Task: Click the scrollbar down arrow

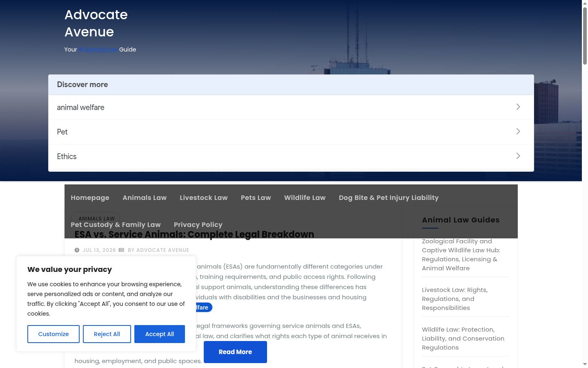Action: tap(585, 364)
